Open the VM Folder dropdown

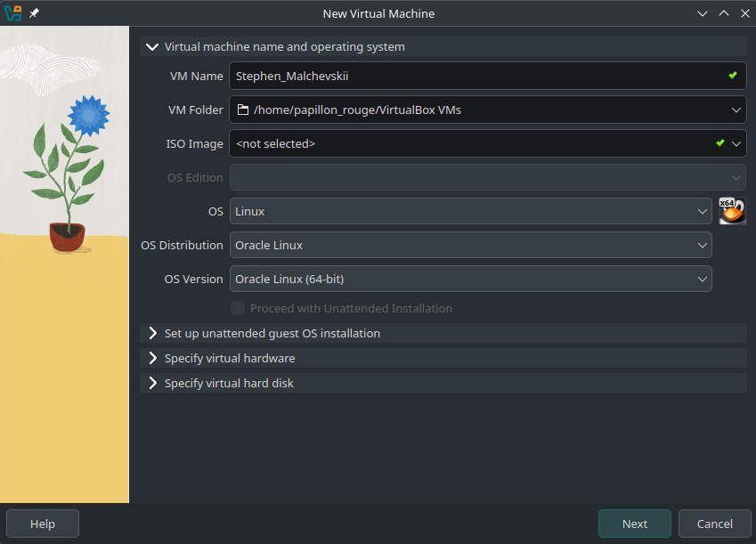pos(736,110)
